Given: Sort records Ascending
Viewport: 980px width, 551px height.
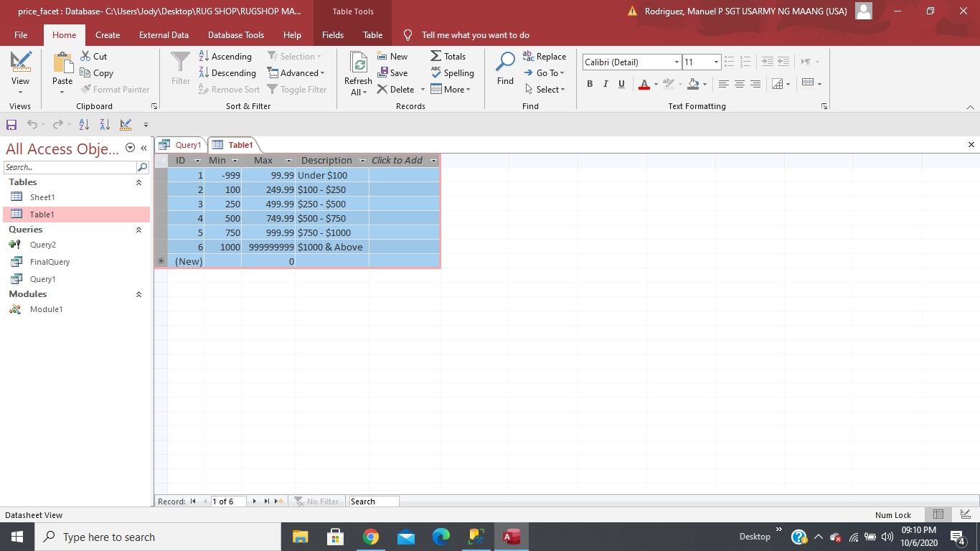Looking at the screenshot, I should pos(225,56).
